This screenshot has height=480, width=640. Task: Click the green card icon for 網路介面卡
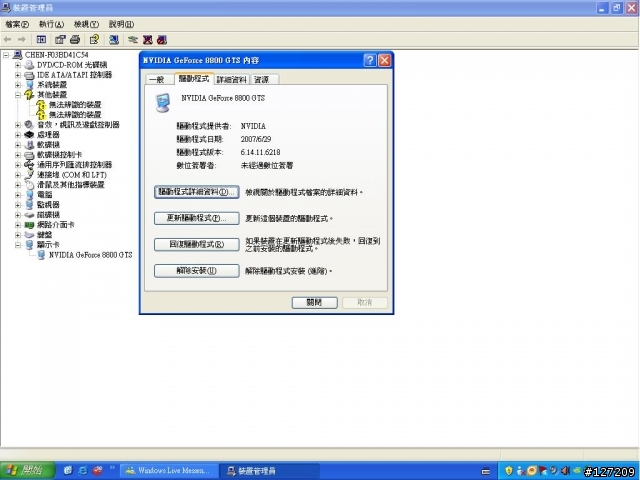[29, 225]
